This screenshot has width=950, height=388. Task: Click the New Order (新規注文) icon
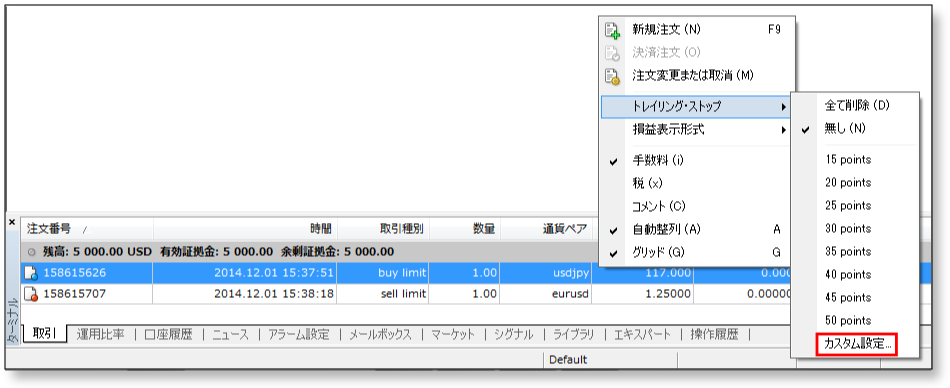pyautogui.click(x=612, y=29)
